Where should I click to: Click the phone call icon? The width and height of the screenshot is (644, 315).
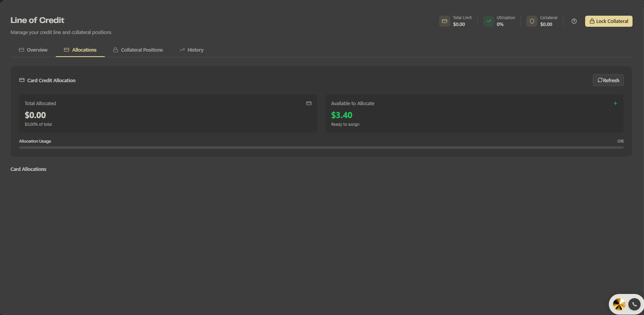tap(634, 304)
